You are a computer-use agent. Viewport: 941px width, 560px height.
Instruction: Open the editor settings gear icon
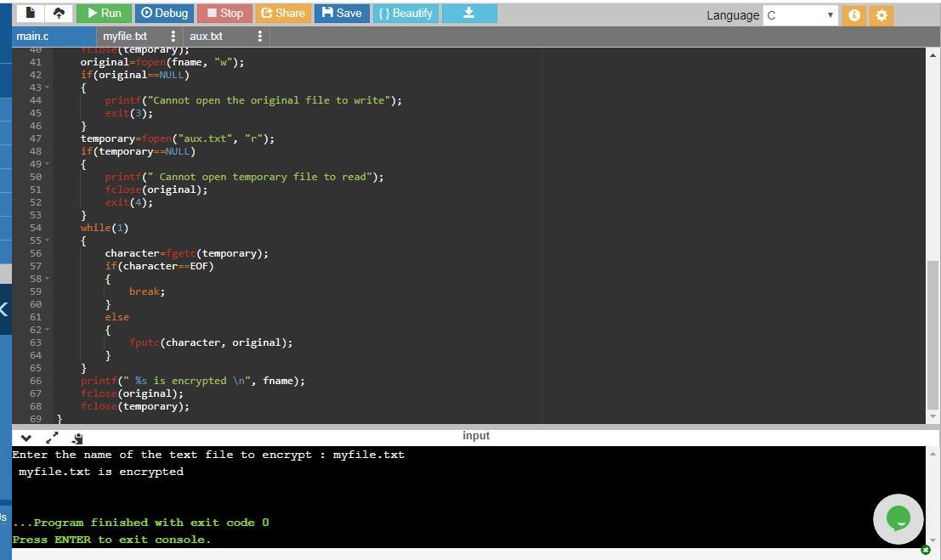881,15
